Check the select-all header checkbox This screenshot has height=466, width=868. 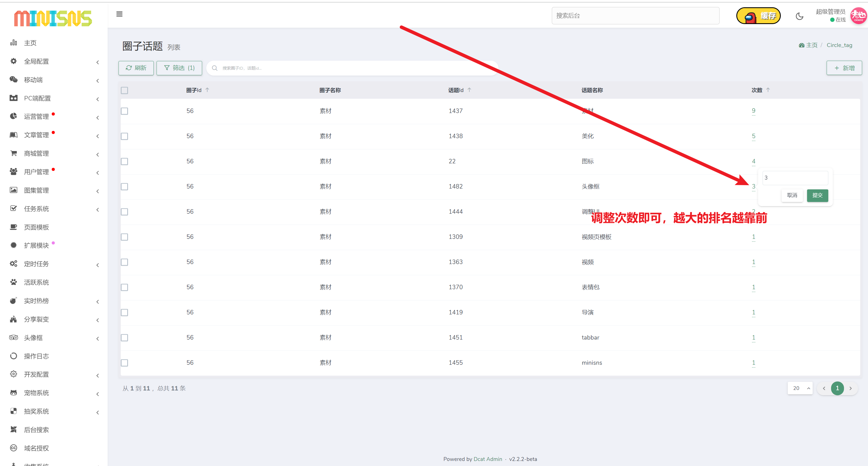pos(124,90)
